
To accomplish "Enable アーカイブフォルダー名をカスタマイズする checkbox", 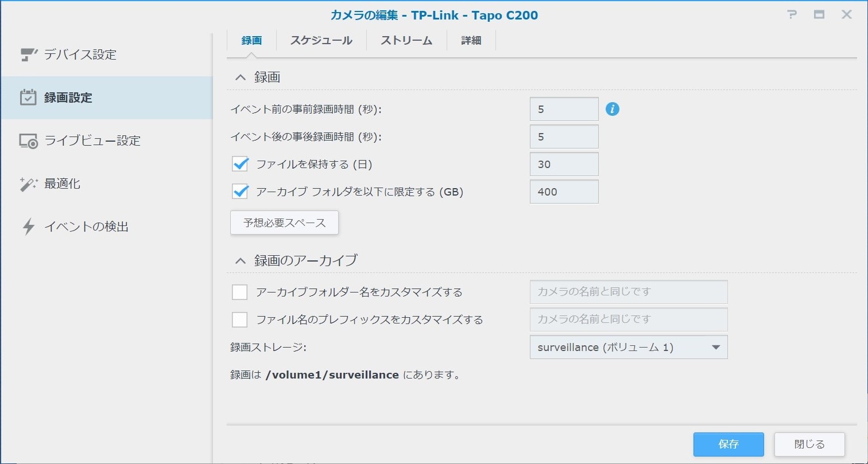I will [x=240, y=293].
